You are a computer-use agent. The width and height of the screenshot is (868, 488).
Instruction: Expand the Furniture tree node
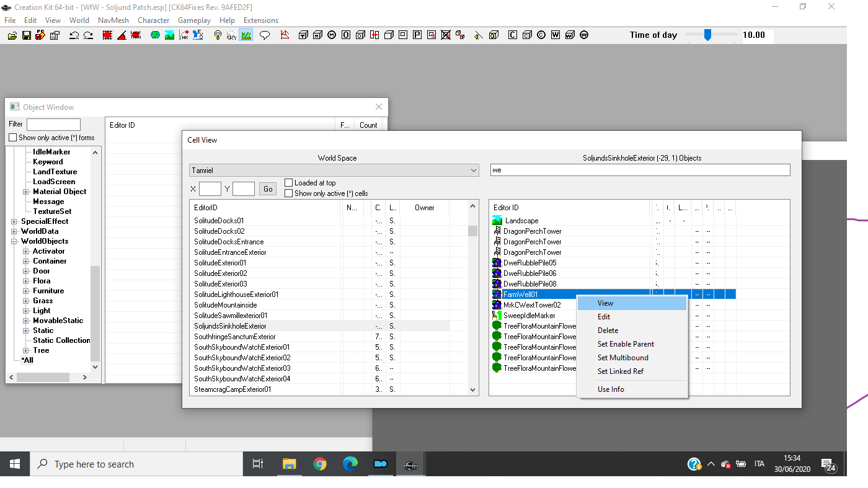click(x=26, y=291)
